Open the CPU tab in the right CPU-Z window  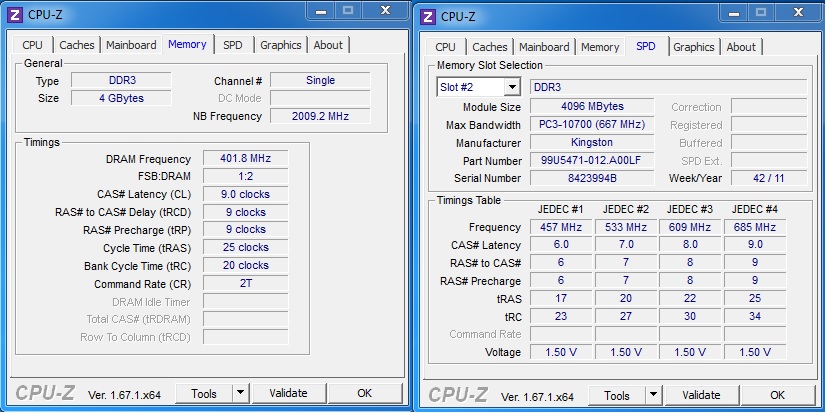[x=445, y=47]
